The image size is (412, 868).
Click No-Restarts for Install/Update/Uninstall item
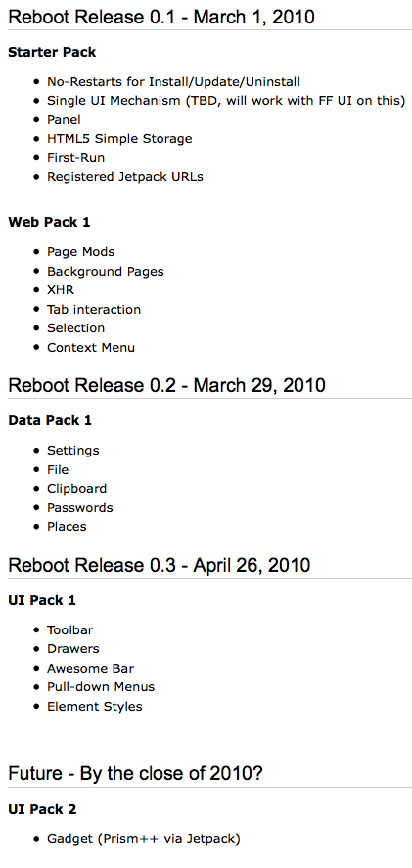click(173, 82)
